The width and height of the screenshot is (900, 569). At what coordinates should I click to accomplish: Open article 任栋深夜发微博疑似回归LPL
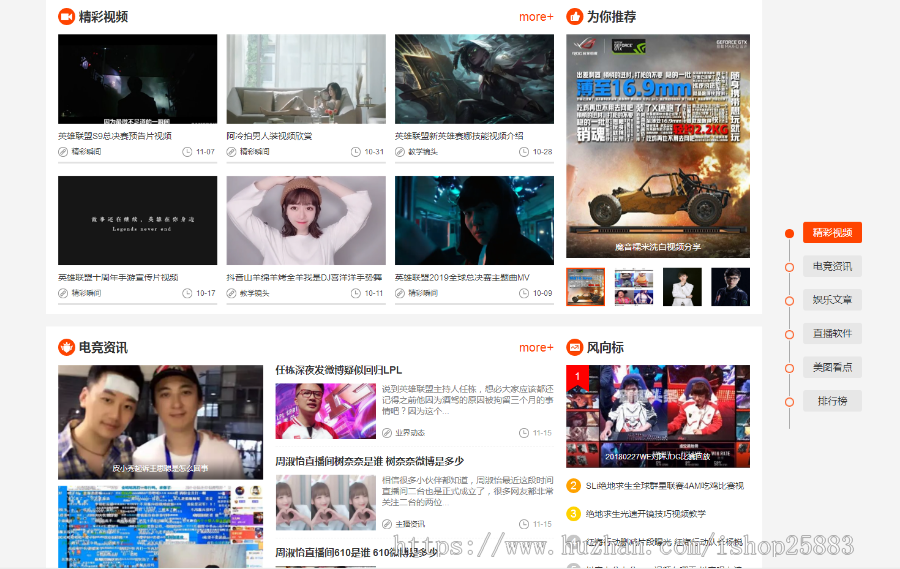point(339,370)
